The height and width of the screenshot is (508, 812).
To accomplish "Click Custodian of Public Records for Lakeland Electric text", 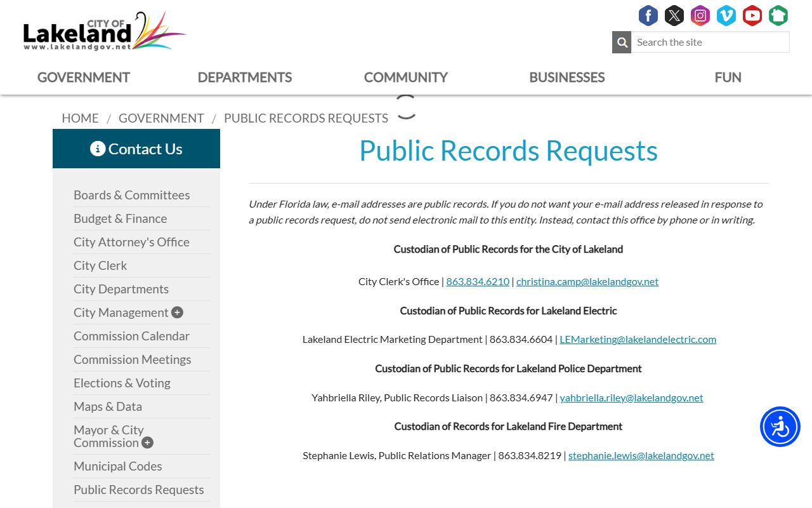I will pos(508,311).
